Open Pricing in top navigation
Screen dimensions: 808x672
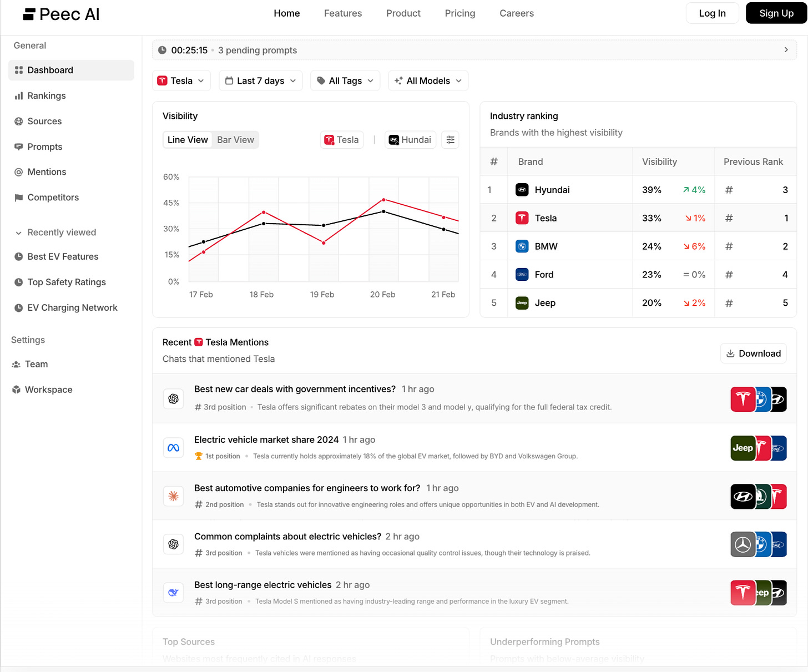(x=460, y=13)
